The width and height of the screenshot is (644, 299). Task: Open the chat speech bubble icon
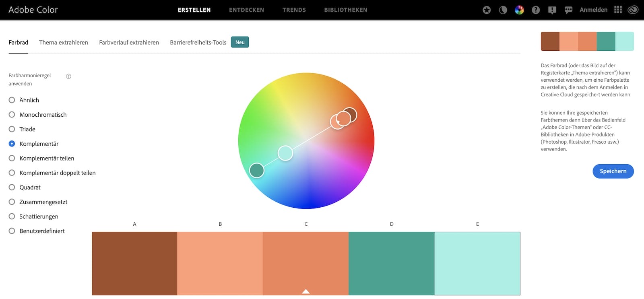(568, 10)
